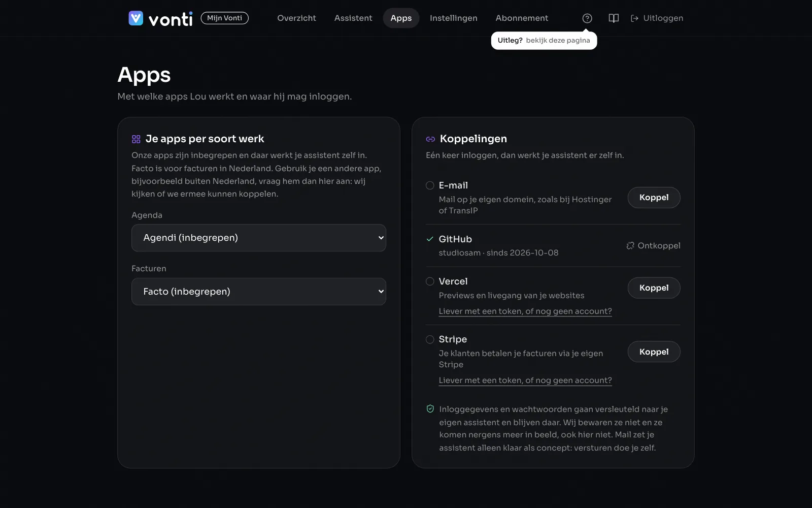
Task: Select the E-mail radio circle
Action: coord(430,185)
